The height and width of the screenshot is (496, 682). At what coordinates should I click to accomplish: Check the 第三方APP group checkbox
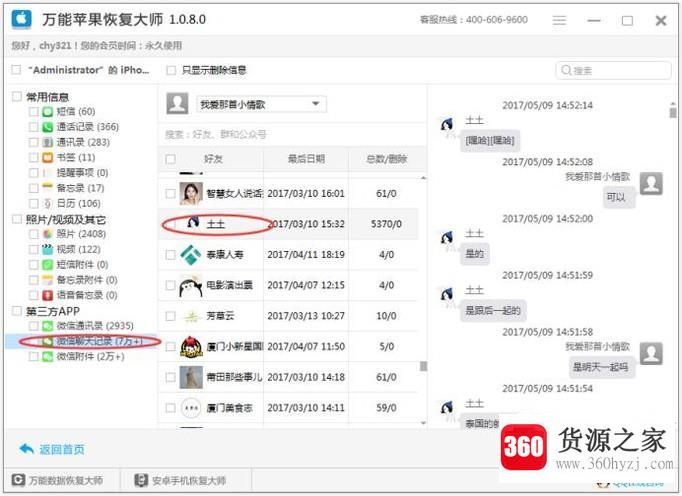[17, 311]
